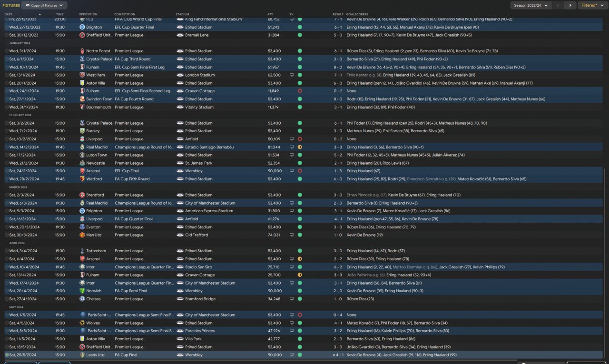The image size is (609, 364).
Task: Click the Newcastle club badge
Action: [x=82, y=163]
